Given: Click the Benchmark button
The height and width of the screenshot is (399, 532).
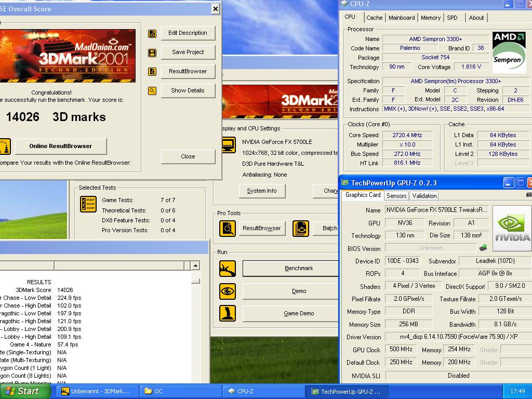Looking at the screenshot, I should point(290,269).
